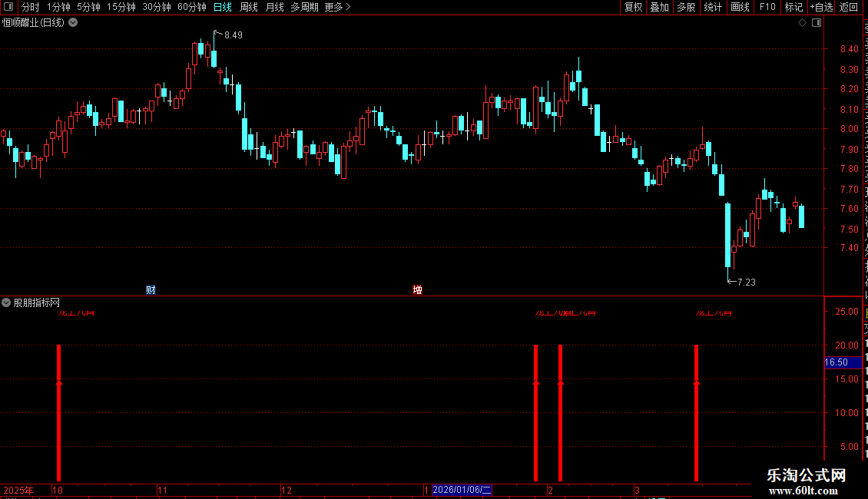The image size is (868, 499).
Task: Expand the 更多 periods menu
Action: coord(337,7)
